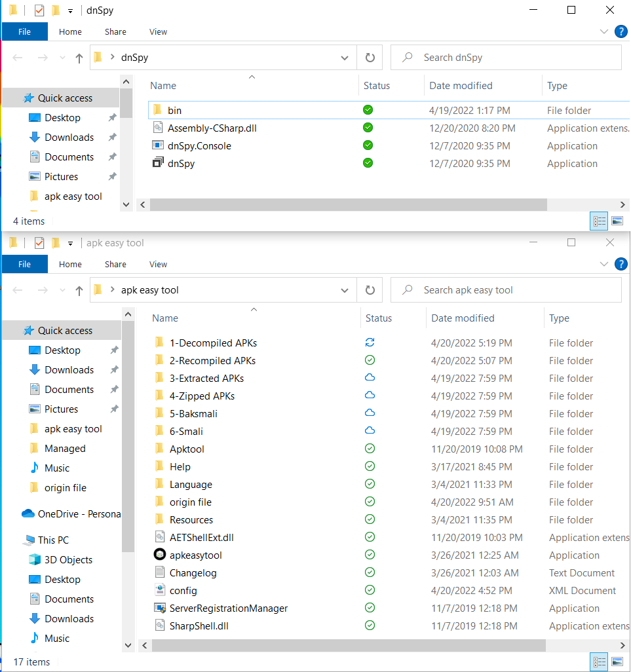Click the Search apk easy tool field
Viewport: 631px width, 672px height.
(x=506, y=290)
